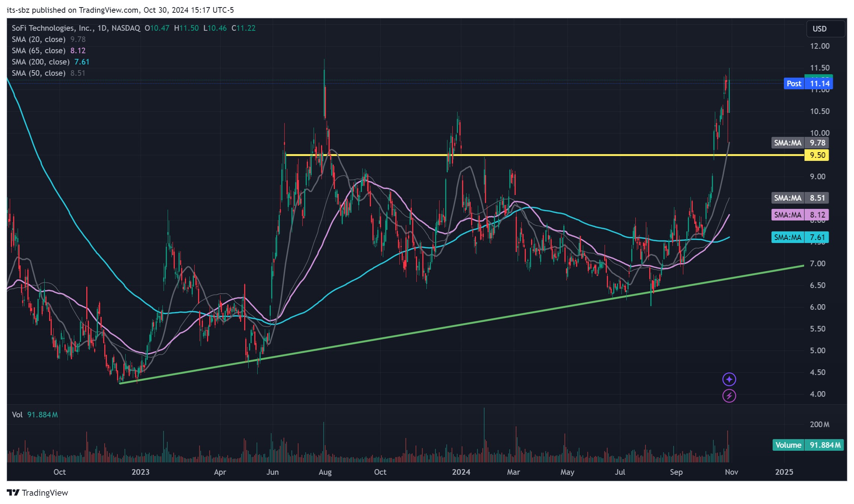The width and height of the screenshot is (854, 504).
Task: Click the yellow 9.50 price label
Action: point(816,155)
